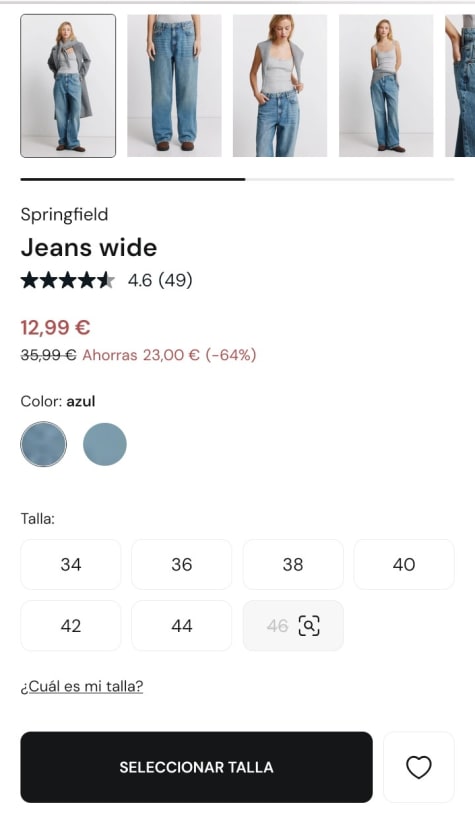Pick size 44
Screen dimensions: 475x822
point(181,625)
